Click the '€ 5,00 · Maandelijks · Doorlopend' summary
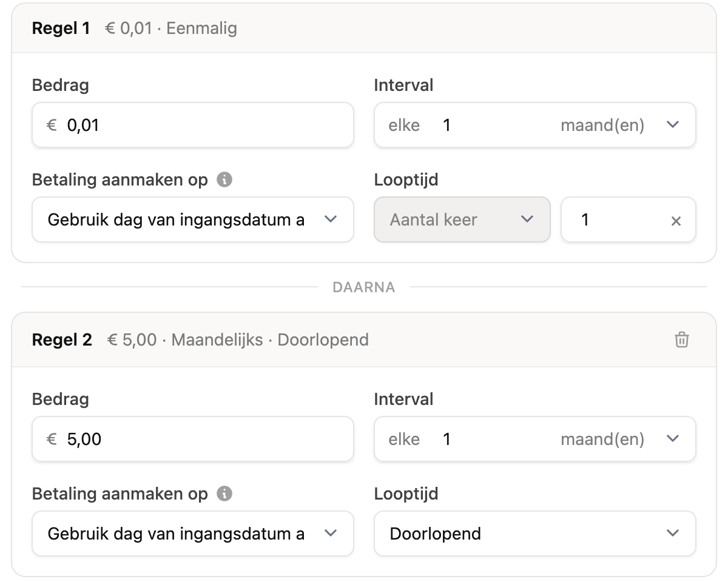 [238, 339]
